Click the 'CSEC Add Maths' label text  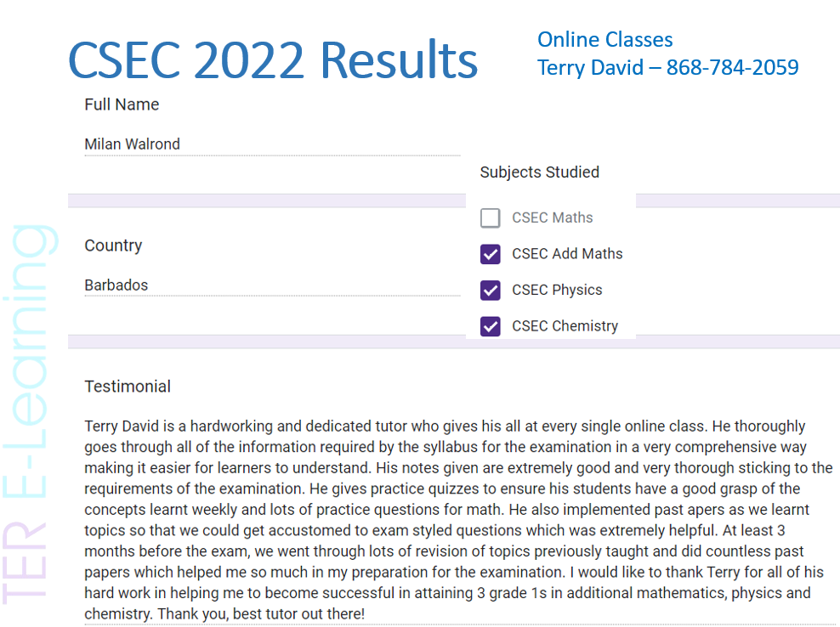point(566,254)
